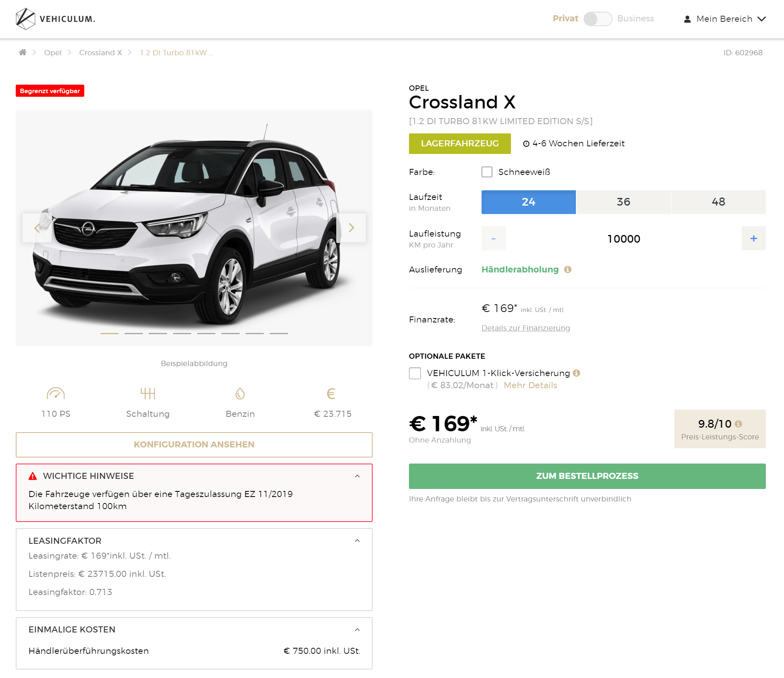Click the 9.8/10 Preis-Leistungs-Score box

point(720,429)
